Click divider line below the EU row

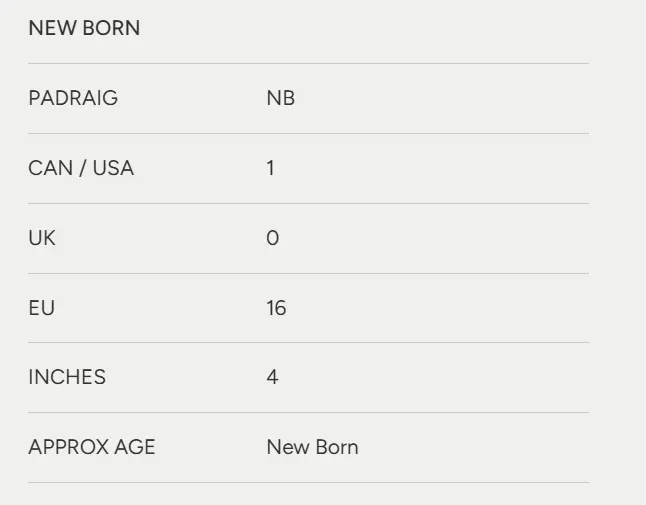[x=308, y=342]
